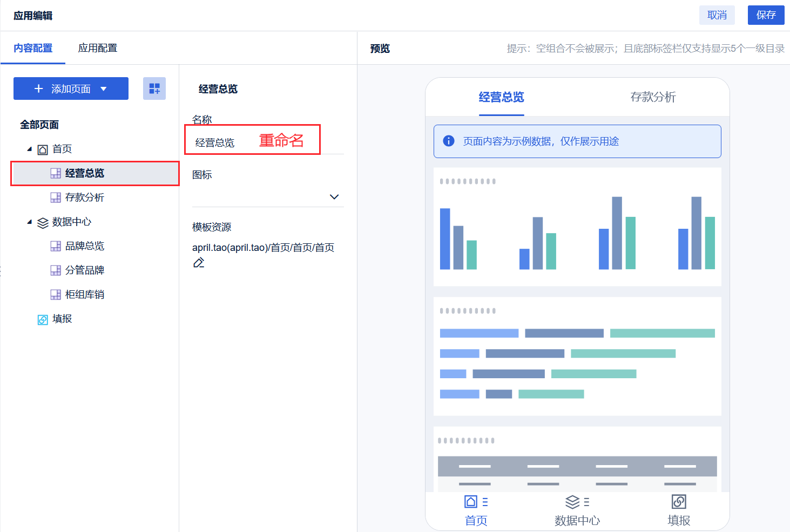Select 经营总览 row in page tree
The width and height of the screenshot is (790, 532).
click(x=95, y=173)
